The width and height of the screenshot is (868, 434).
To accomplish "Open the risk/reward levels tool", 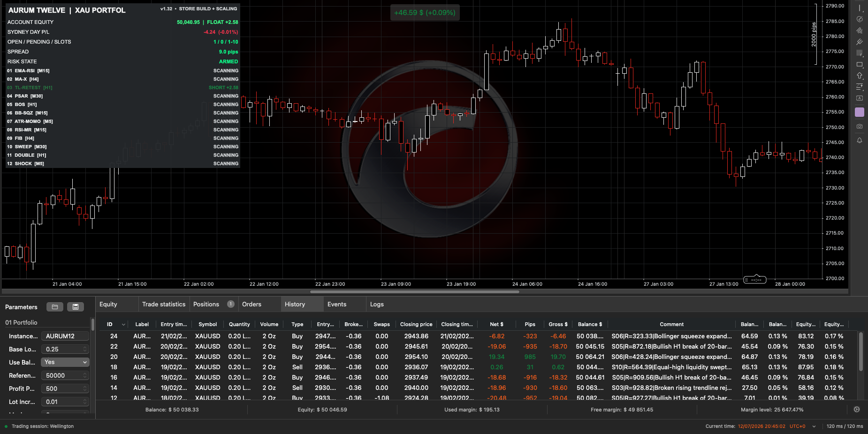I will click(x=860, y=87).
